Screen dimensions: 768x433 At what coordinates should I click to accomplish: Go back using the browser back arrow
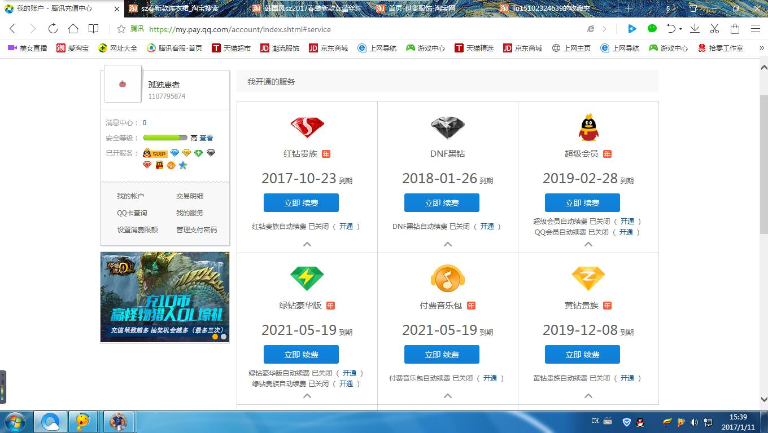13,29
